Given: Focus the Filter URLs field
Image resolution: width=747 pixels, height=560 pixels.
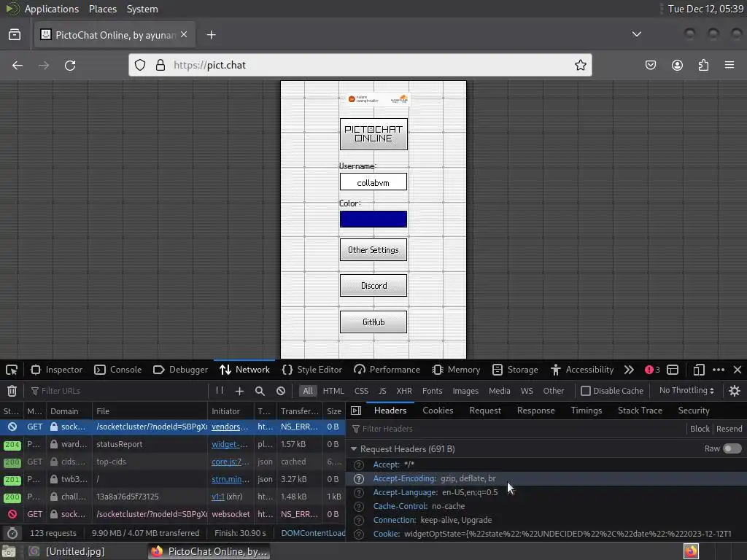Looking at the screenshot, I should 118,391.
